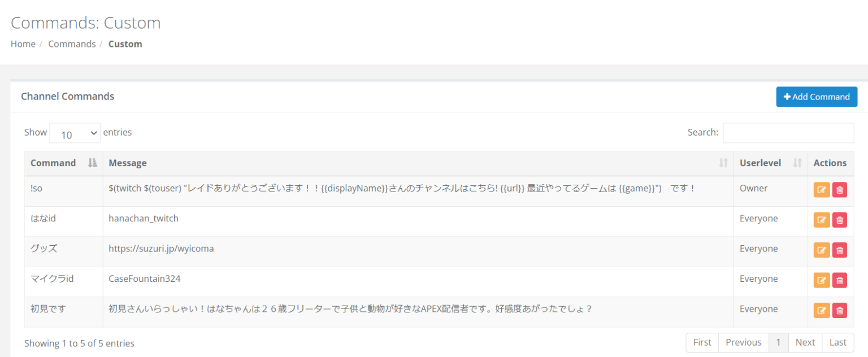Jump to Last page in pagination
868x357 pixels.
point(837,342)
